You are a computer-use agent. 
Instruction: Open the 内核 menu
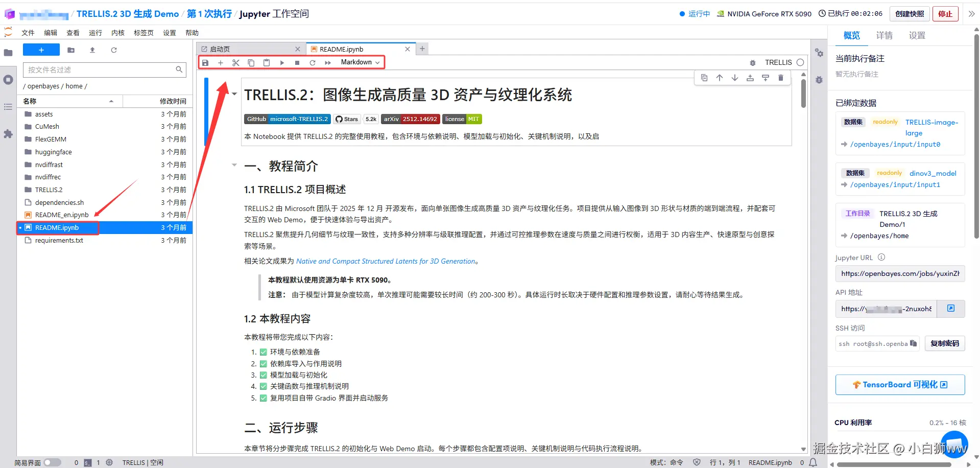(118, 33)
